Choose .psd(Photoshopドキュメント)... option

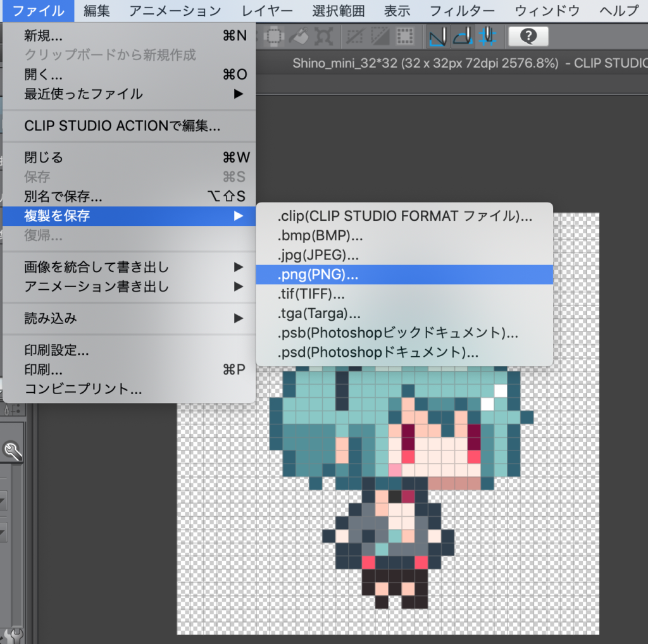click(404, 352)
